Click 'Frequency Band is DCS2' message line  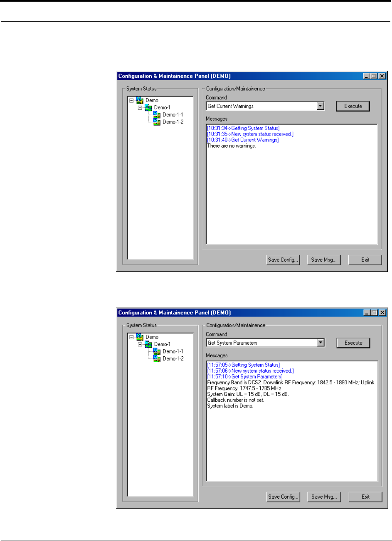pyautogui.click(x=291, y=385)
